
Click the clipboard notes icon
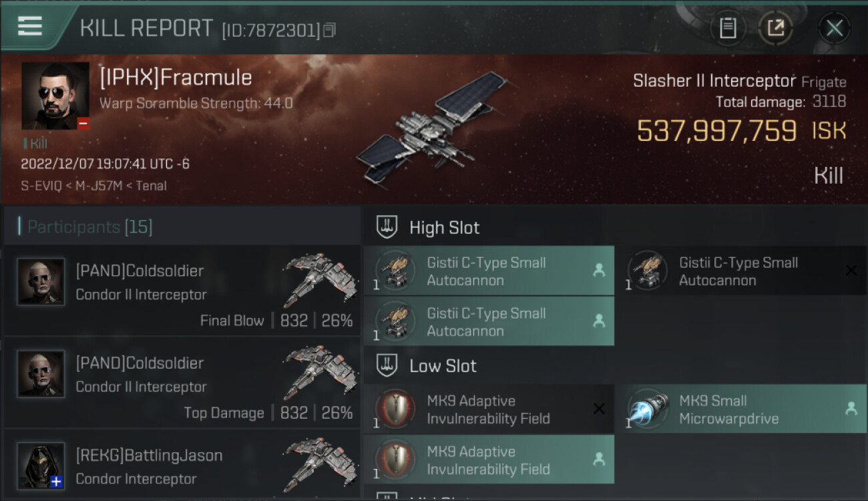click(727, 28)
